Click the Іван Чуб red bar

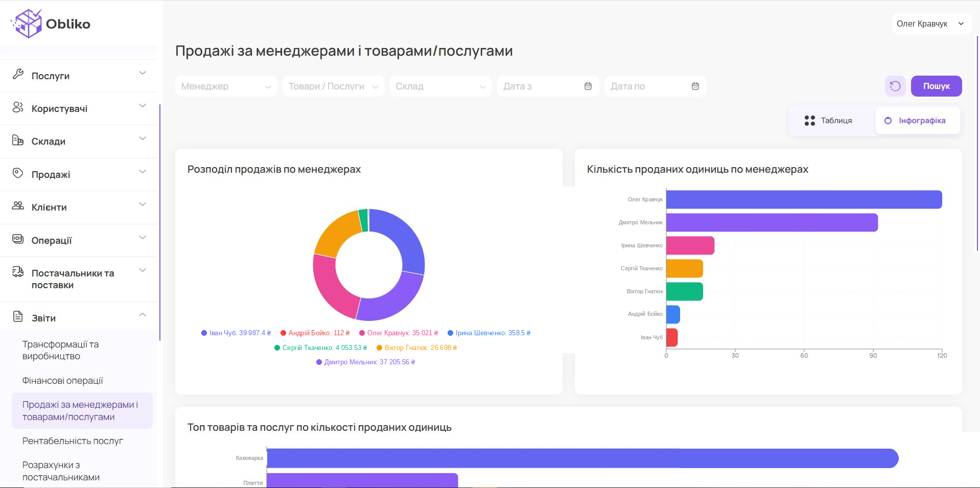click(672, 337)
